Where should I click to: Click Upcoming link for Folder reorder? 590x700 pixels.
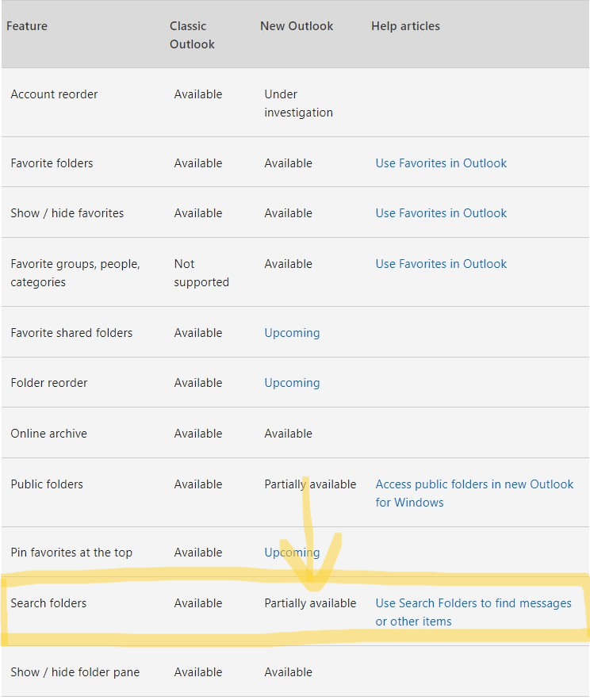[292, 383]
